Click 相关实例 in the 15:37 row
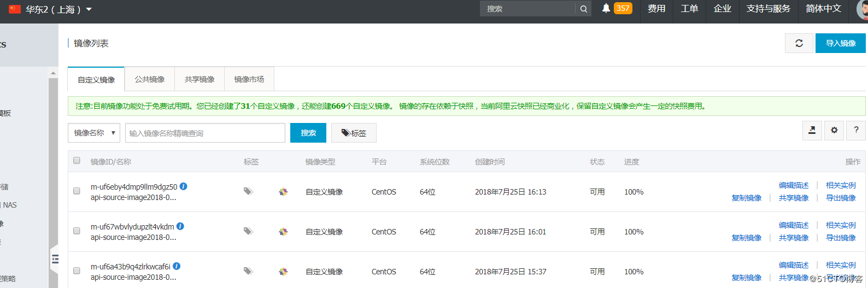868x288 pixels. [841, 265]
